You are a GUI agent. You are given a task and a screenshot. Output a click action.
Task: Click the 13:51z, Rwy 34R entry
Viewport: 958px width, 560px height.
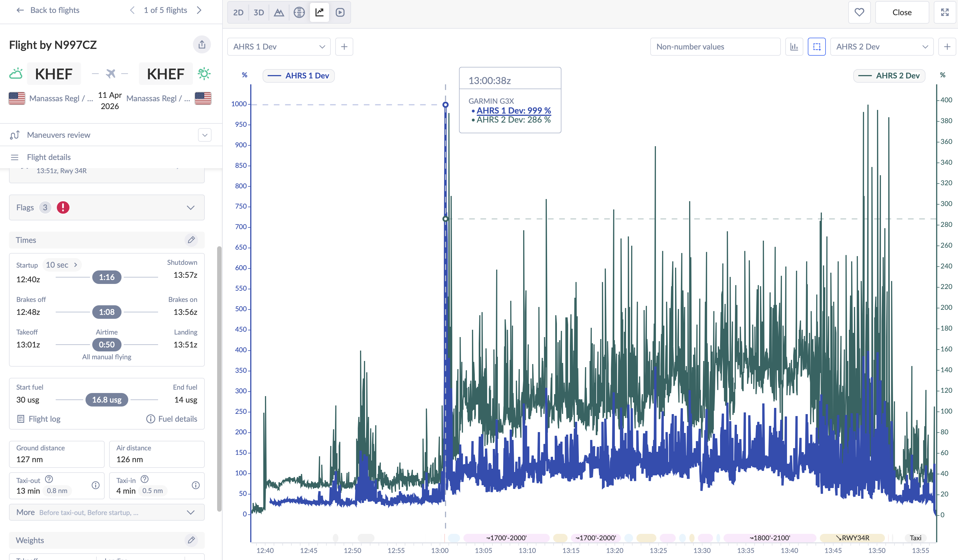[62, 171]
